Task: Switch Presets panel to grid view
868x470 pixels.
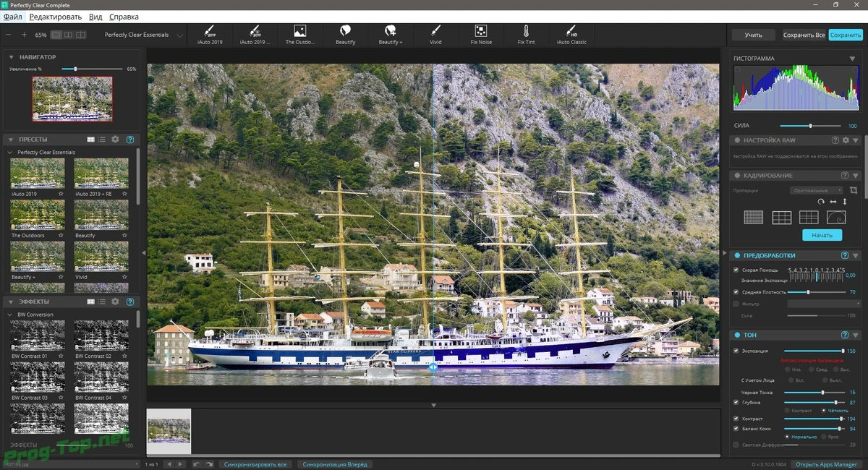Action: click(x=91, y=139)
